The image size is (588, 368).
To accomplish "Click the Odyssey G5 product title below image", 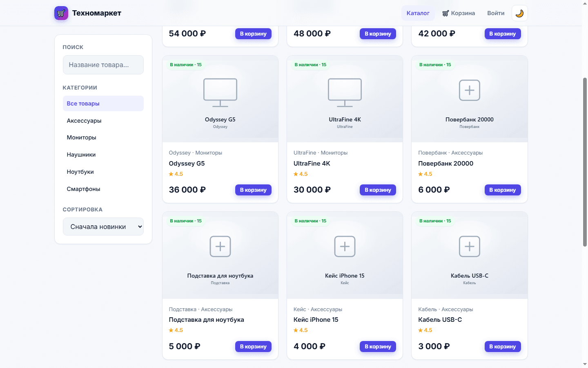I will coord(187,164).
